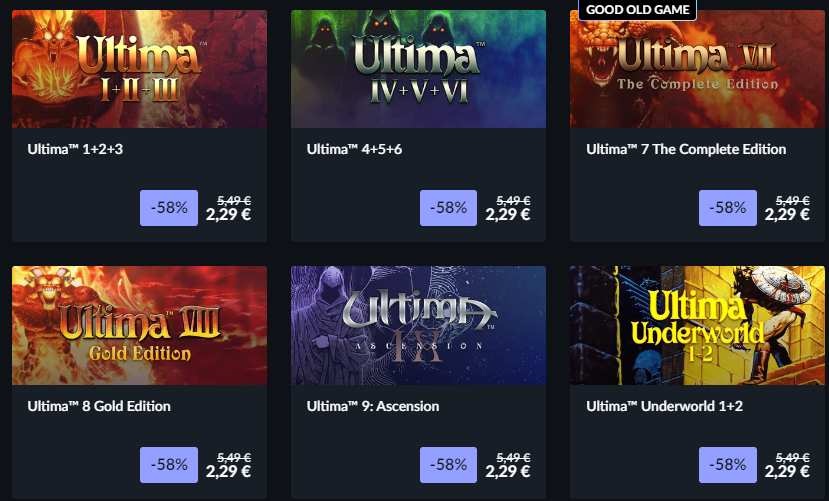Click the GOOD OLD GAME badge

coord(638,10)
